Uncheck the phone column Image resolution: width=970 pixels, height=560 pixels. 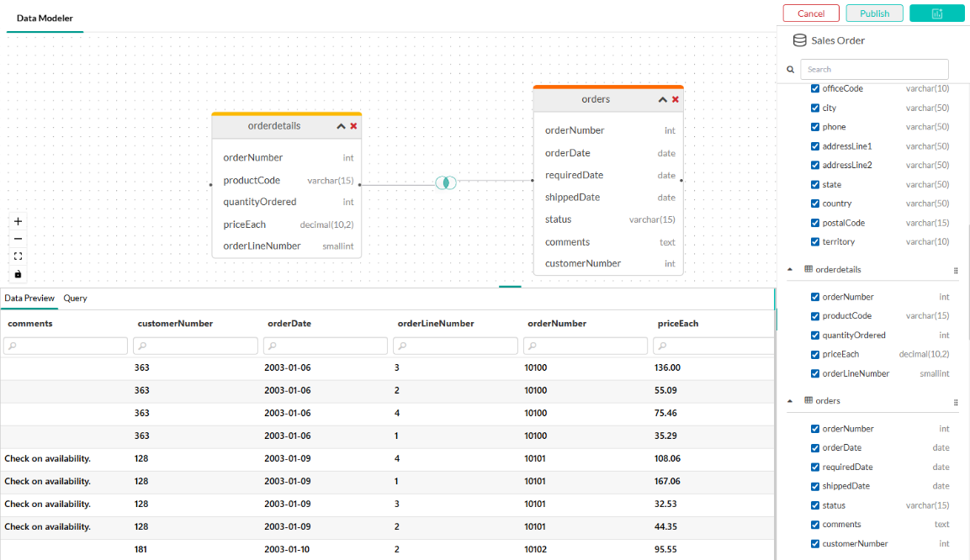tap(814, 127)
